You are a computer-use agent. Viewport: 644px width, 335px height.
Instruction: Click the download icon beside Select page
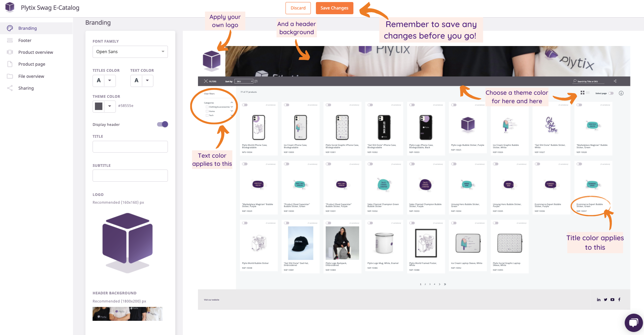tap(621, 93)
